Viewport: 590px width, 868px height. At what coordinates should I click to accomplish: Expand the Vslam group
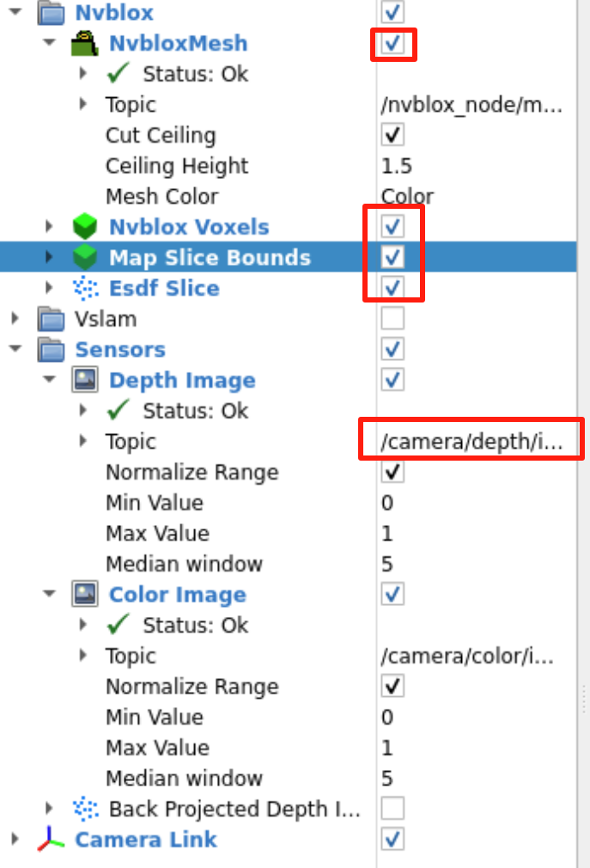click(15, 320)
